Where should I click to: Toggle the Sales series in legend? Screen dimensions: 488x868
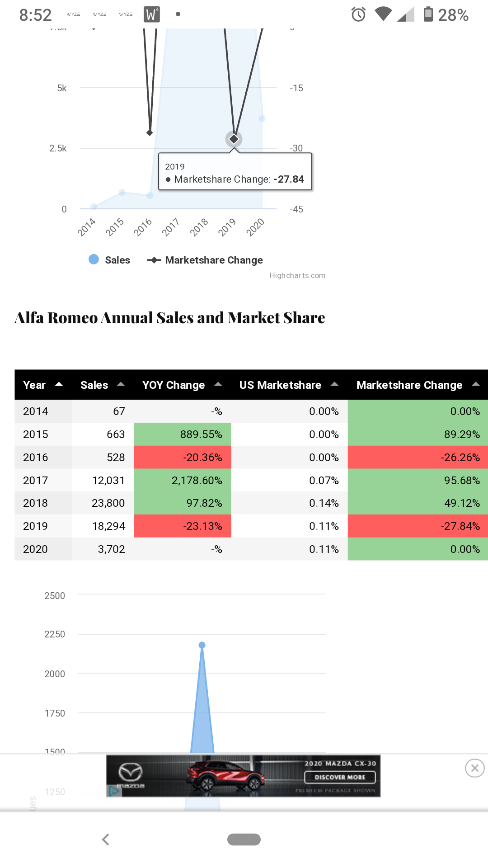(109, 260)
